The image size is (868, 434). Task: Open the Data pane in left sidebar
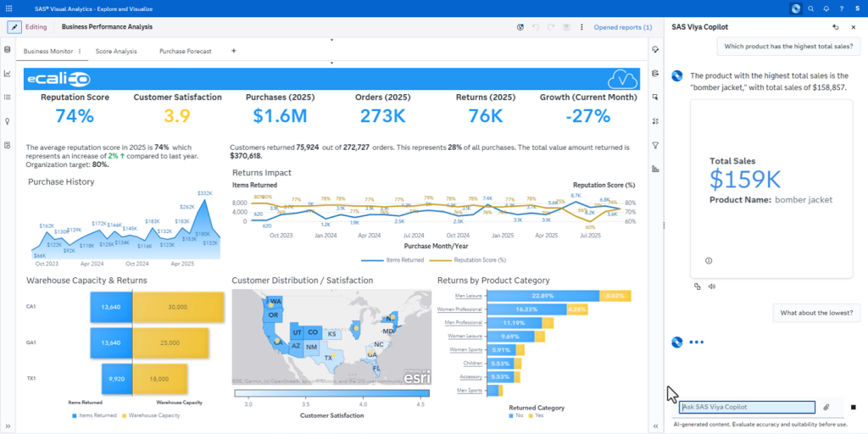8,49
